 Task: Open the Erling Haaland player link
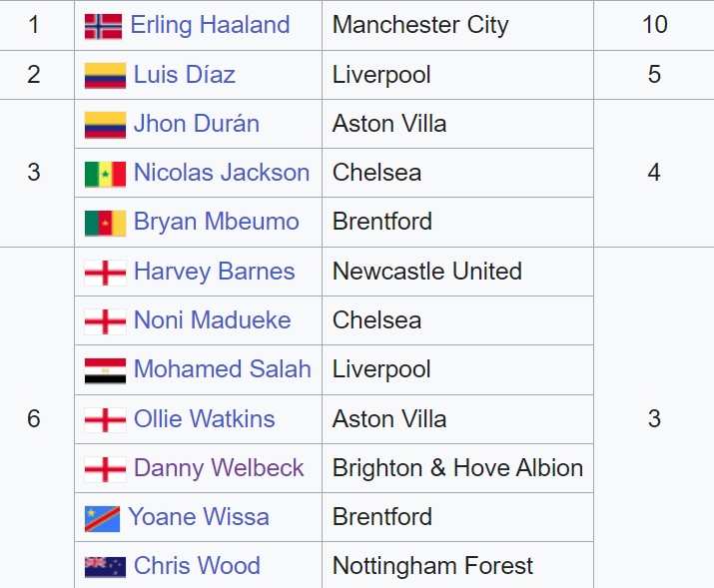coord(210,25)
